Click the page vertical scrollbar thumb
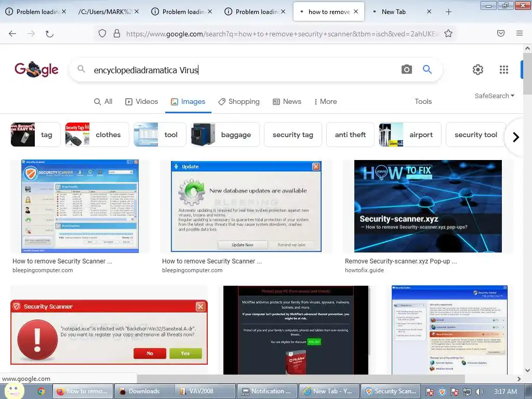This screenshot has height=399, width=532. coord(528,75)
